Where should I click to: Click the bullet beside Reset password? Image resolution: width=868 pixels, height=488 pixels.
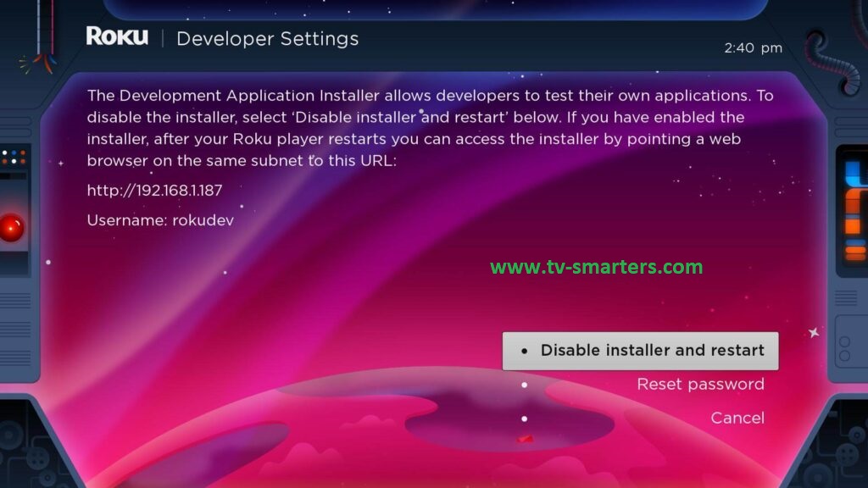pyautogui.click(x=524, y=385)
